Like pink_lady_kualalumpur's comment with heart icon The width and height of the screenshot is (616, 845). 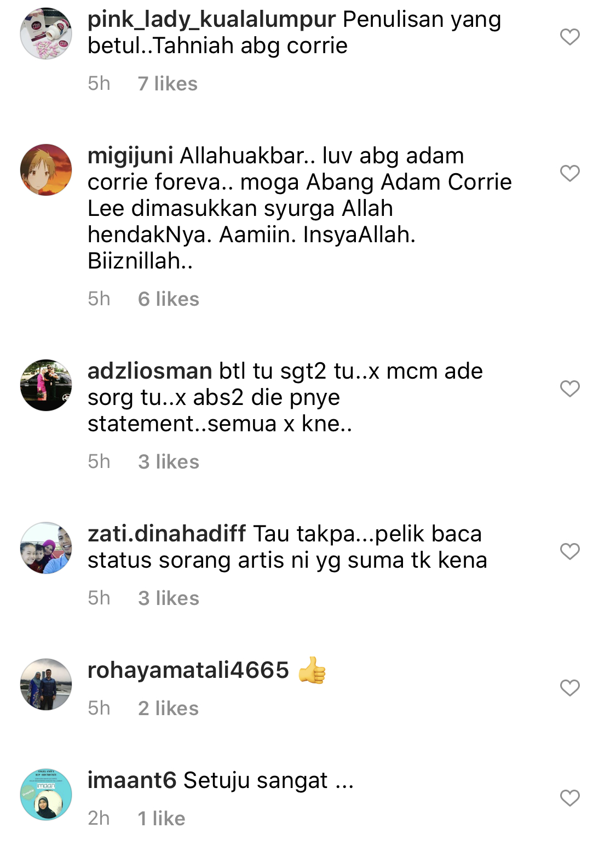569,37
